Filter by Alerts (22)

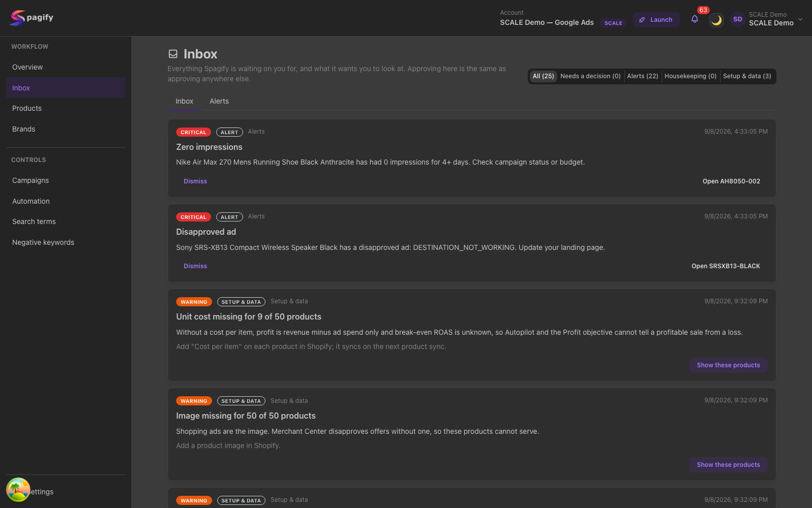[642, 76]
